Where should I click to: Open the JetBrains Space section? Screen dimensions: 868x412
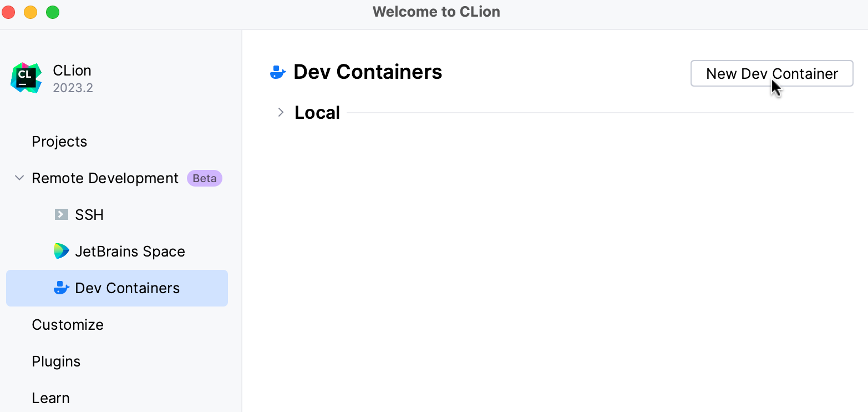click(130, 251)
